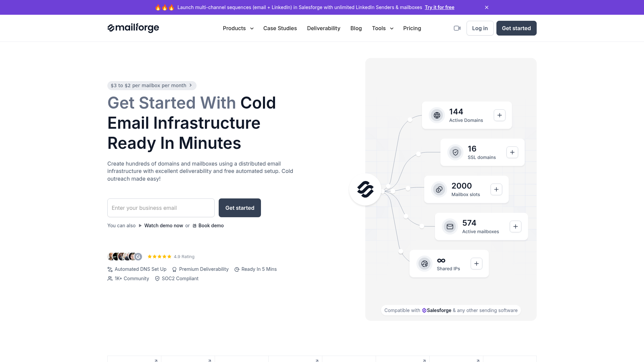Click the shield icon beside SSL domains
Screen dimensions: 644x362
[x=455, y=153]
